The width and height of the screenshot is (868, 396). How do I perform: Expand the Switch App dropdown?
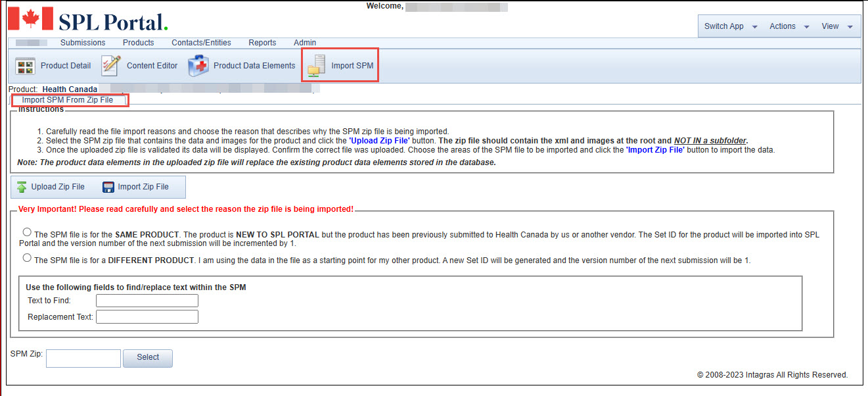point(731,26)
